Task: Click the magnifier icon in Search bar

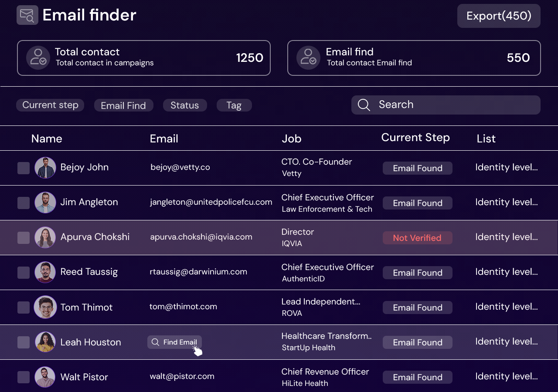Action: pyautogui.click(x=364, y=105)
